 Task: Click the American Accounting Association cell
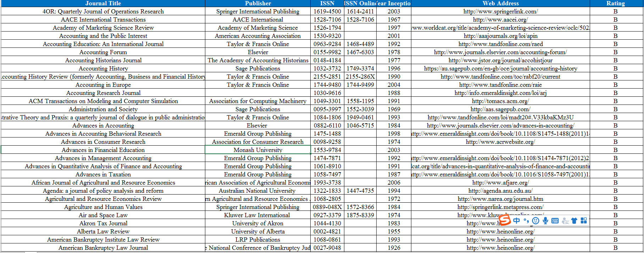tap(258, 36)
